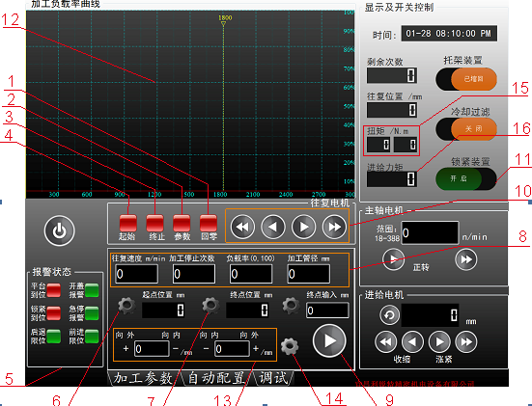Click reciprocating motor fast-rewind double arrow
This screenshot has width=532, height=406.
pyautogui.click(x=242, y=227)
